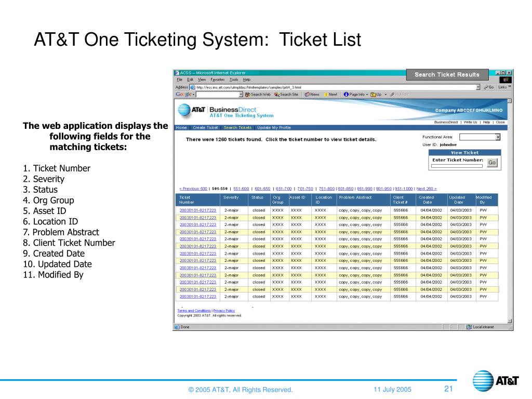Click the Google toolbar search field
532x399 pixels.
[218, 95]
